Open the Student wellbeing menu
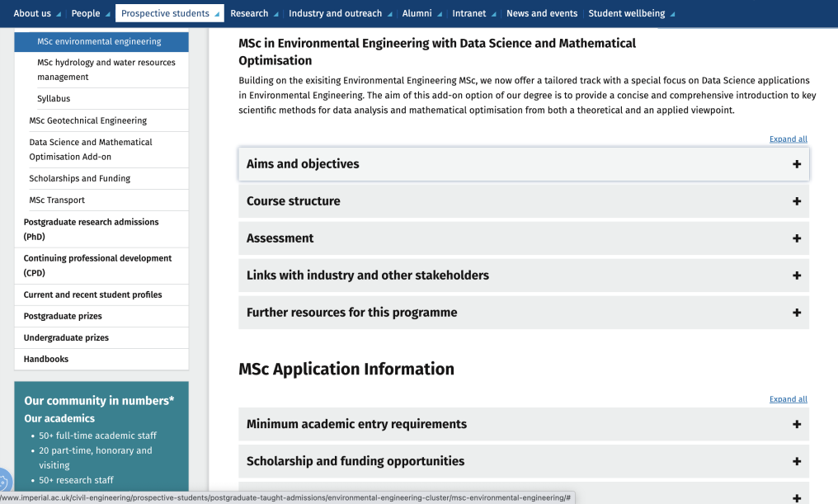Screen dimensions: 838x504 [626, 13]
